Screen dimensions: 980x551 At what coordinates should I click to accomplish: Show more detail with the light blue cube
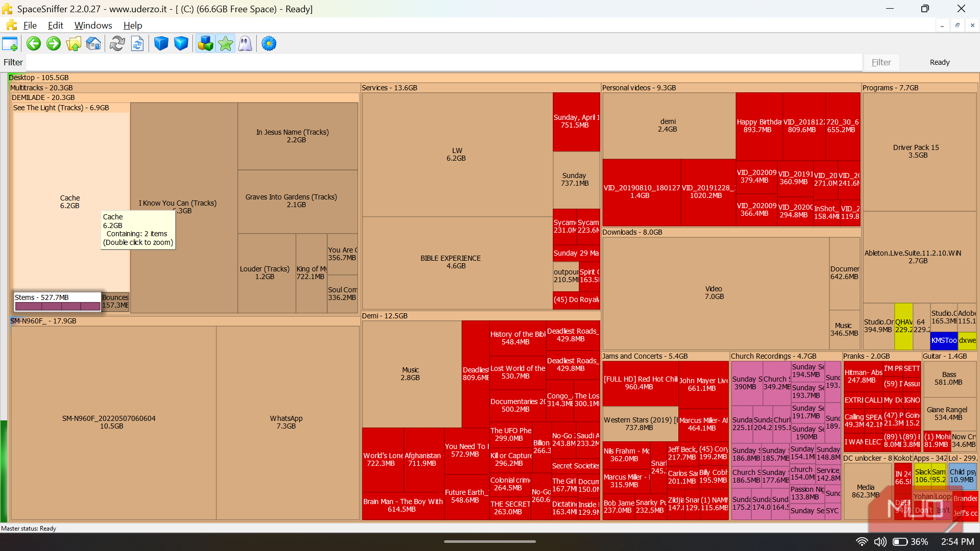tap(181, 44)
